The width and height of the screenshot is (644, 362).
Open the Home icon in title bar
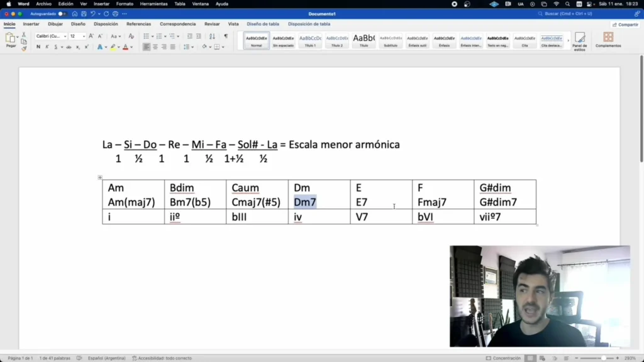pyautogui.click(x=75, y=14)
